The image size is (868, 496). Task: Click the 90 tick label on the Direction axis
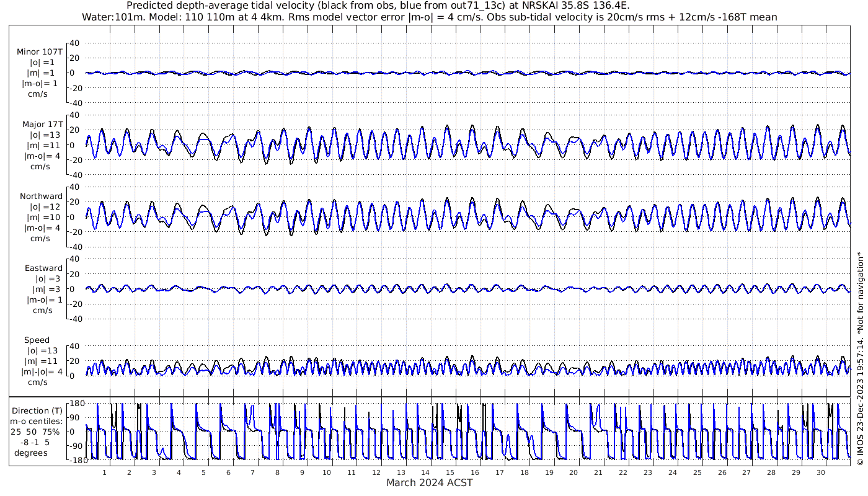[77, 417]
